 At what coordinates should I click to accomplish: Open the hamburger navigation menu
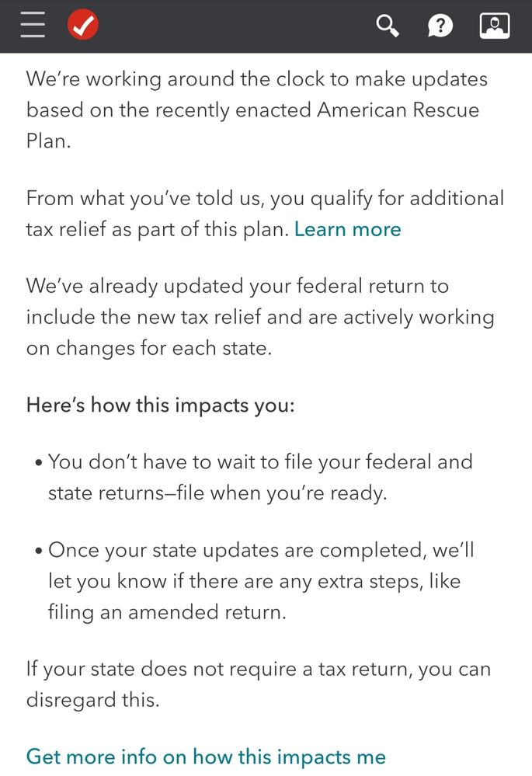click(33, 26)
